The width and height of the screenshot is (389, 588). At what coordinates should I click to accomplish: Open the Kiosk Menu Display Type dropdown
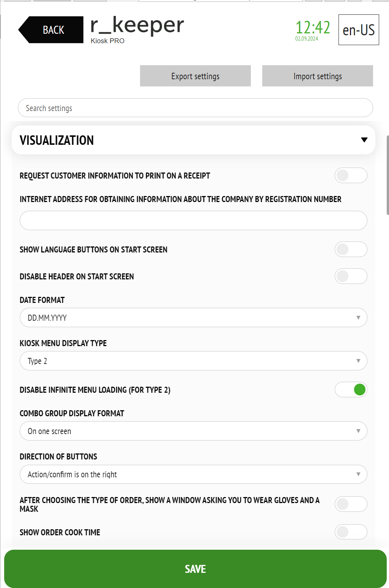tap(194, 361)
